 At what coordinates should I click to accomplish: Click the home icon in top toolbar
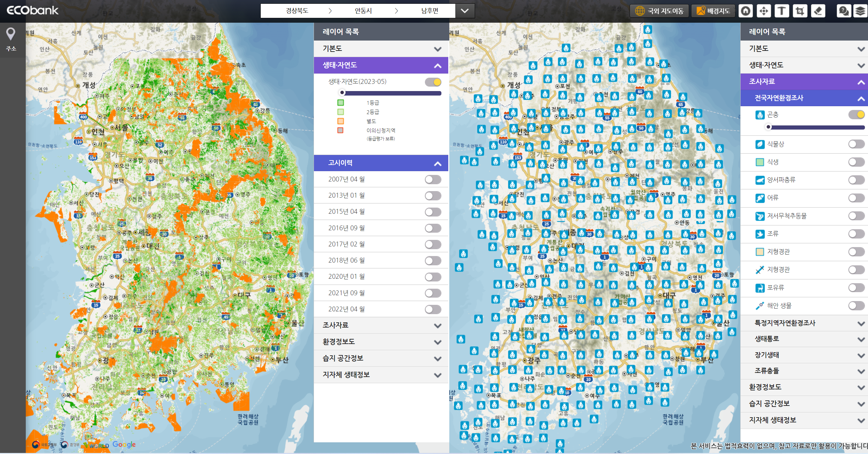(x=745, y=11)
